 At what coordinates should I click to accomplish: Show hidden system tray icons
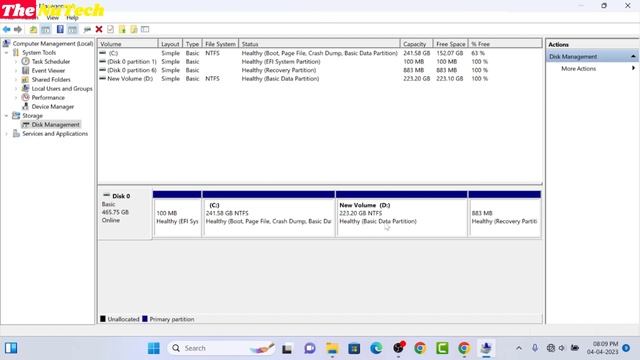pos(519,348)
